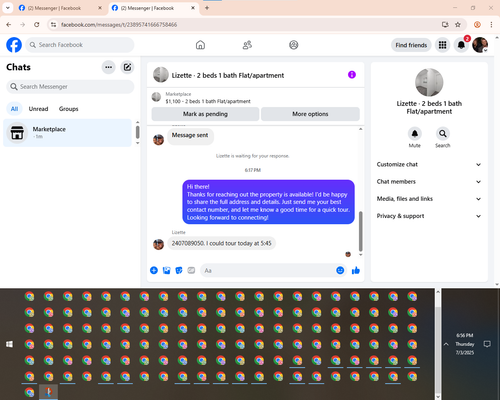Install or cast icon in address bar
The width and height of the screenshot is (500, 400).
pyautogui.click(x=445, y=25)
